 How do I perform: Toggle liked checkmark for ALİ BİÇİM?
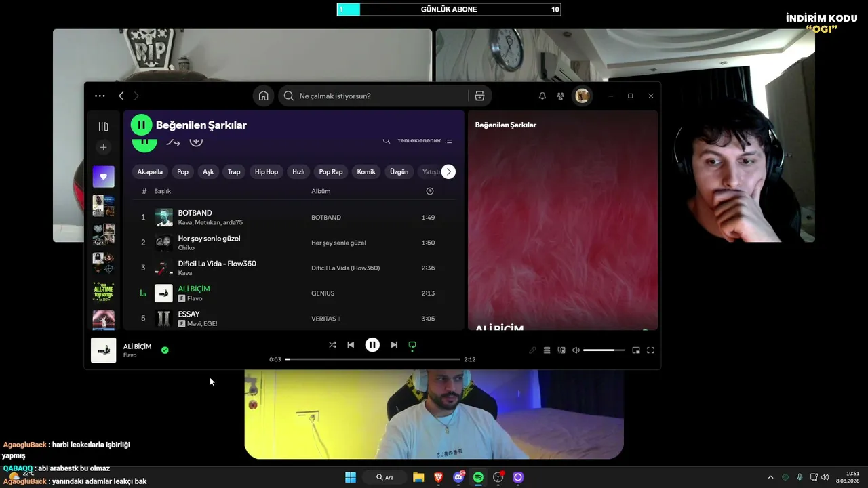coord(165,350)
